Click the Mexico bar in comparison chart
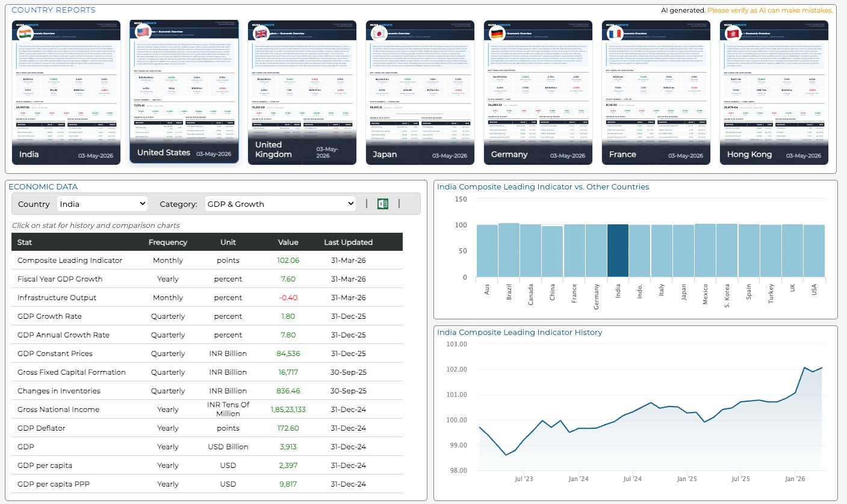The image size is (847, 504). point(705,251)
